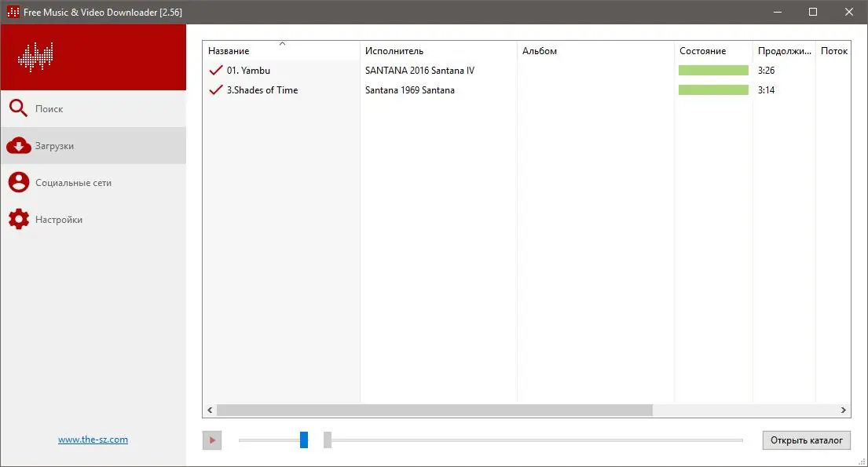Click the checkmark beside 3.Shades of Time
Image resolution: width=868 pixels, height=467 pixels.
pyautogui.click(x=216, y=89)
